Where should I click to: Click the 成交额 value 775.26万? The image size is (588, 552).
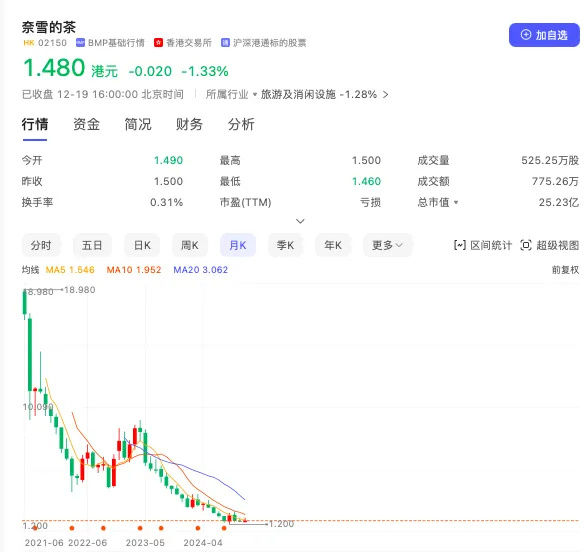[x=555, y=182]
